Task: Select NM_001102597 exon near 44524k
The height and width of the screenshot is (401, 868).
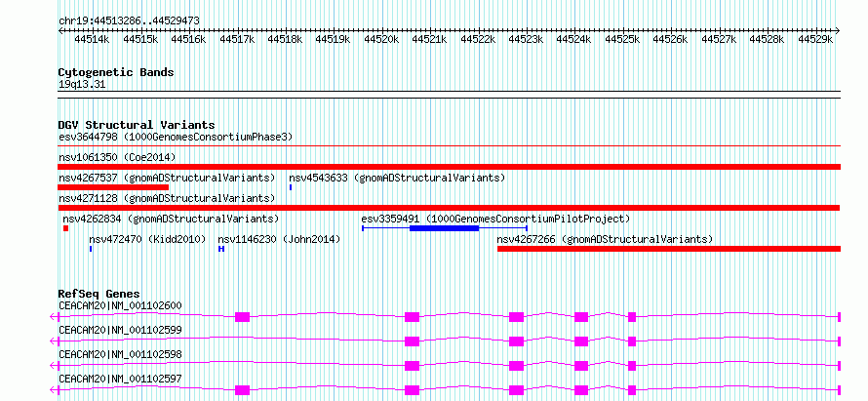Action: [x=581, y=390]
